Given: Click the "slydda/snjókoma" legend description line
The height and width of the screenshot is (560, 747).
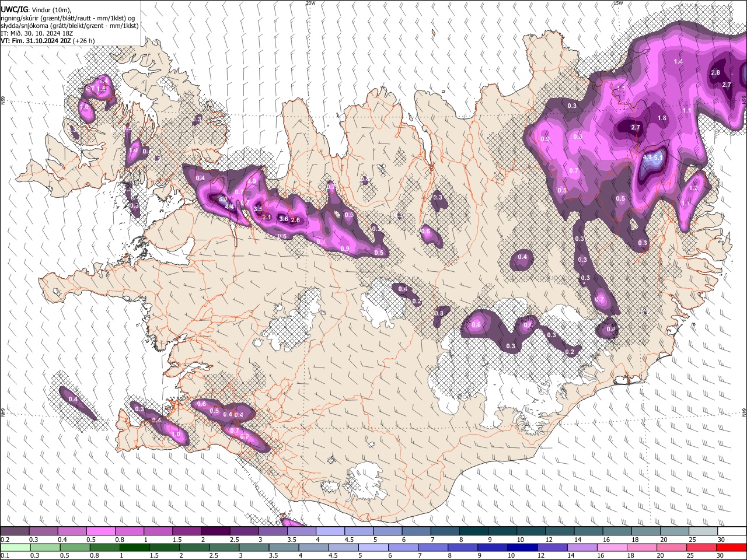Looking at the screenshot, I should (x=69, y=26).
